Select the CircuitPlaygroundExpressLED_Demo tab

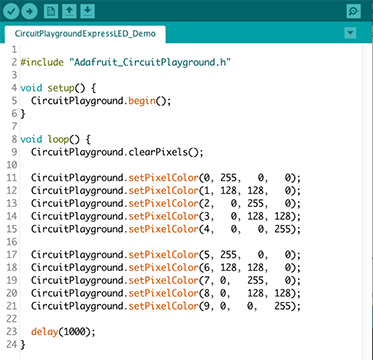point(85,34)
